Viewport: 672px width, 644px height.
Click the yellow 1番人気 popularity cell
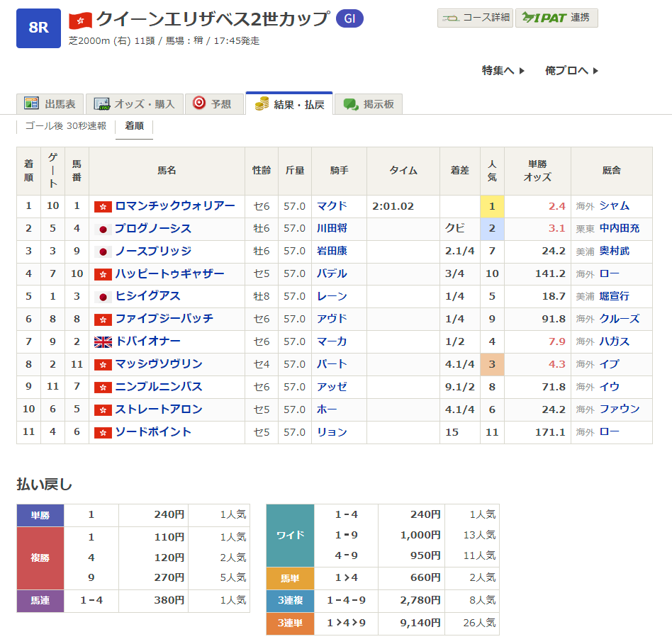click(492, 206)
